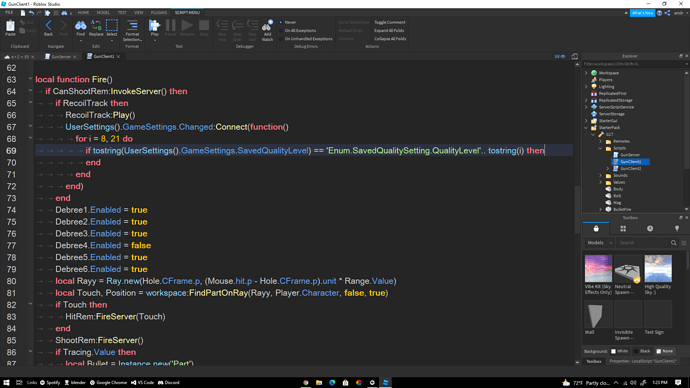The height and width of the screenshot is (388, 690).
Task: Open Toolbox Inventory grid icon
Action: click(623, 228)
